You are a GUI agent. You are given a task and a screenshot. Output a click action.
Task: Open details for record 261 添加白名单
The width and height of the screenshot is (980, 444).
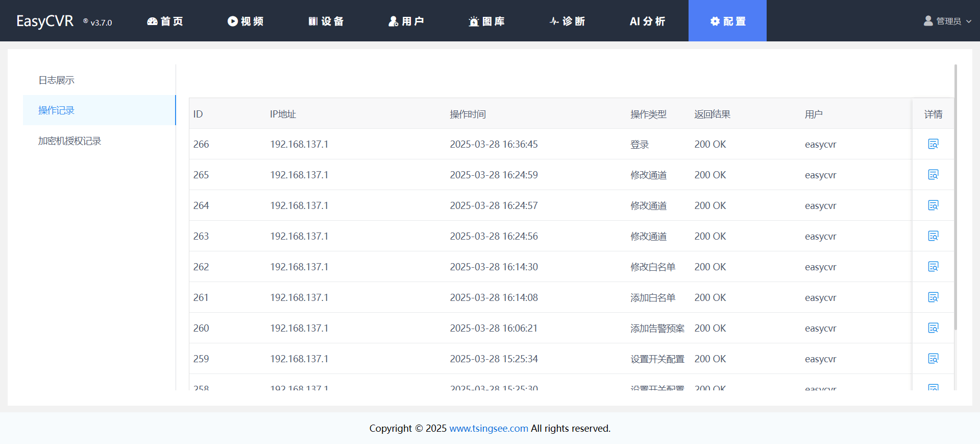click(x=933, y=297)
